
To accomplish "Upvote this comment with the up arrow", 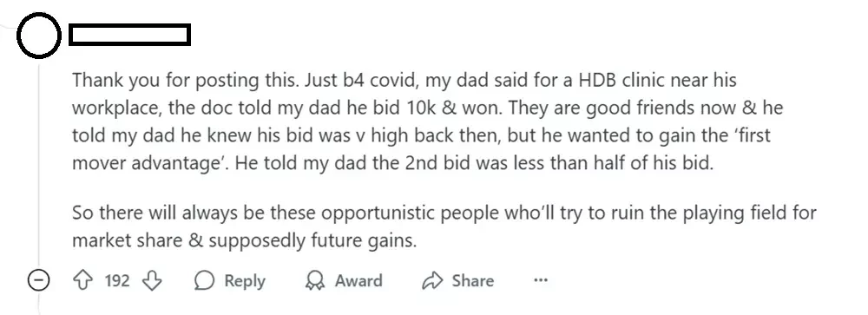I will [x=83, y=280].
